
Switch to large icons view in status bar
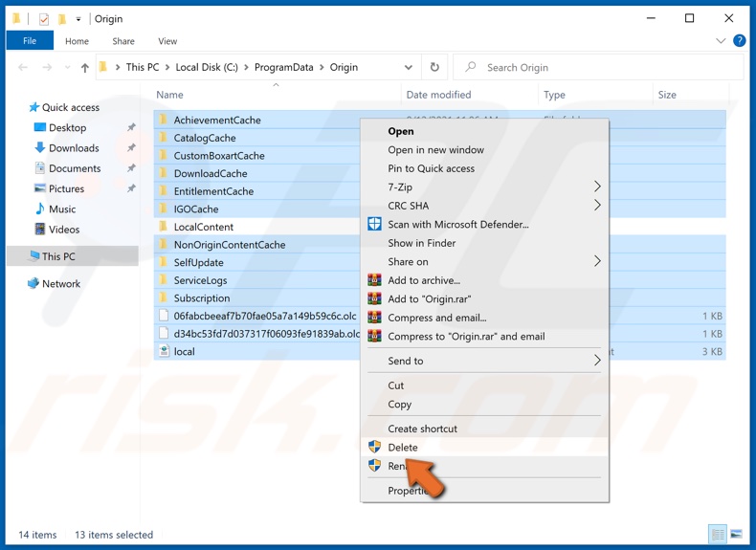tap(736, 534)
